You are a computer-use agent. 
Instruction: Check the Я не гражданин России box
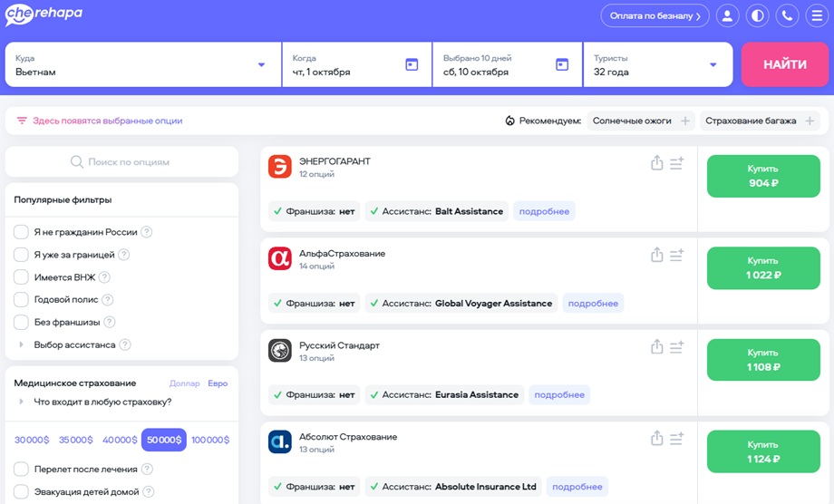[x=21, y=232]
